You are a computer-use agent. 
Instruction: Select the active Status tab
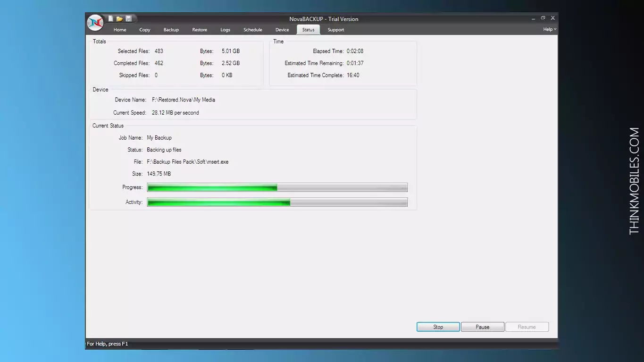[308, 30]
